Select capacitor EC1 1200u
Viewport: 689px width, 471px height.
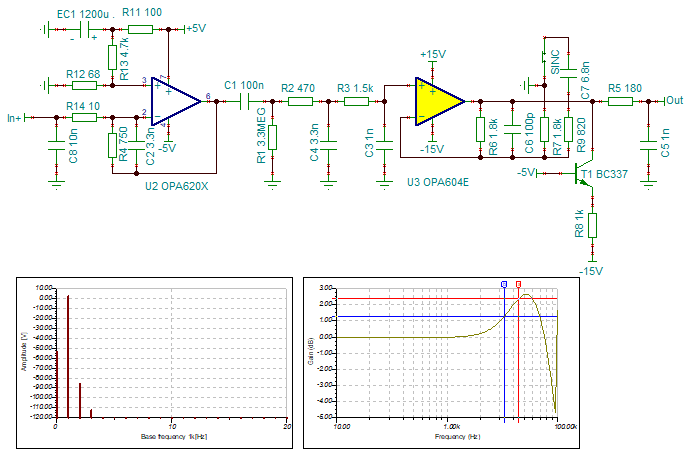[x=85, y=29]
